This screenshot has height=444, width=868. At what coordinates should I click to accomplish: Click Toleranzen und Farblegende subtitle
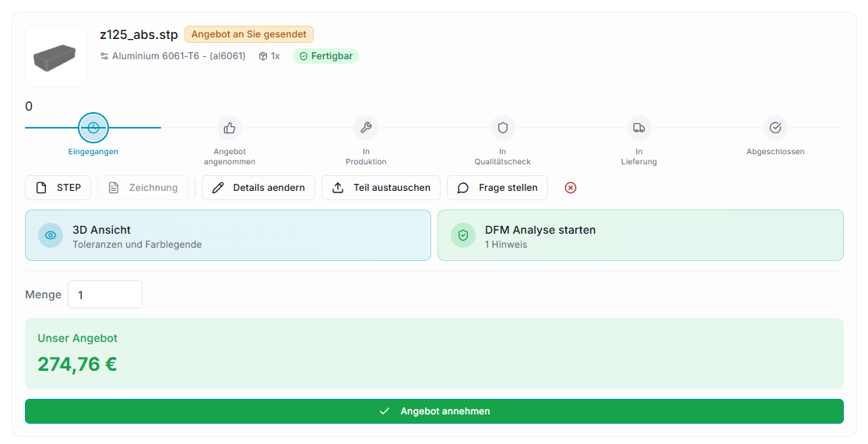[137, 245]
